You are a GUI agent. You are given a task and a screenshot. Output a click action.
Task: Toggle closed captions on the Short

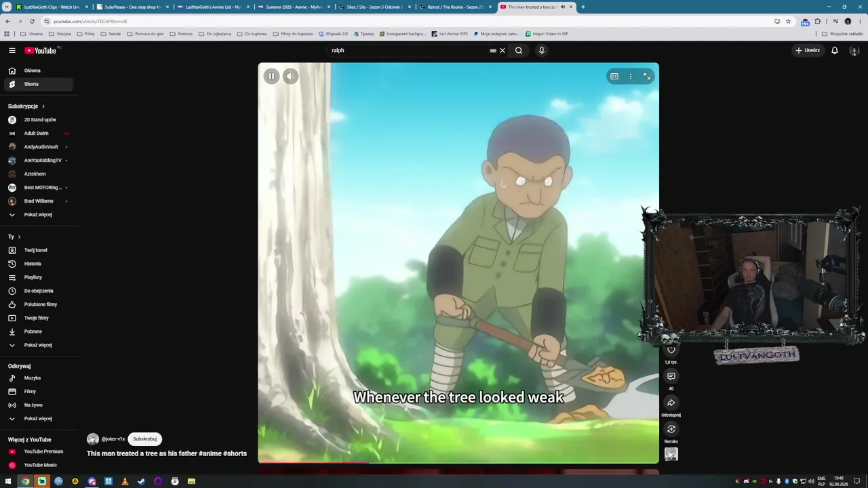click(614, 77)
